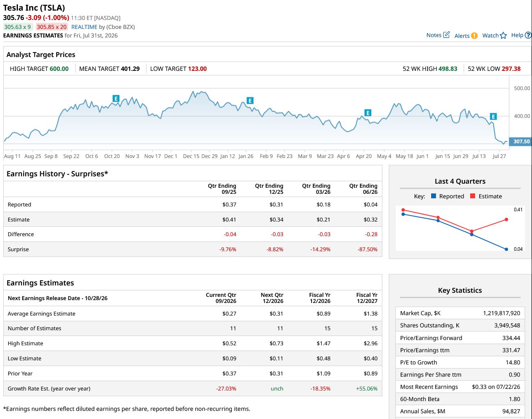Click the REALTIME quote link
Screen dimensions: 532x419
[x=84, y=27]
